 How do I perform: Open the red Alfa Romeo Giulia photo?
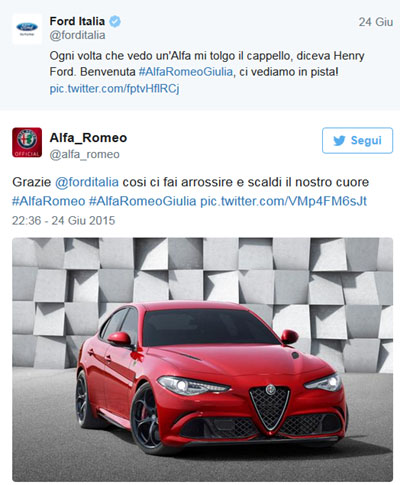pos(203,359)
